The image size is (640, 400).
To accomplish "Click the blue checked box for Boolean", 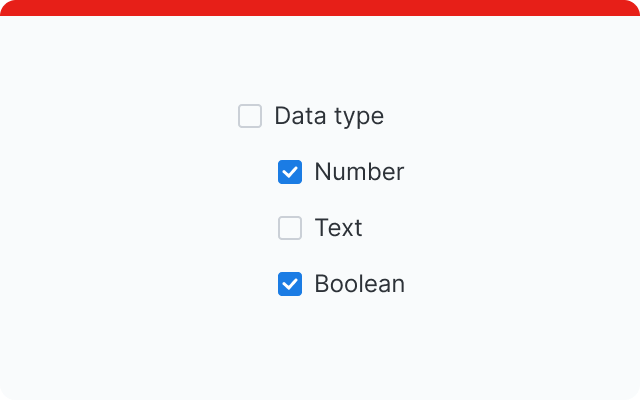I will pyautogui.click(x=290, y=284).
